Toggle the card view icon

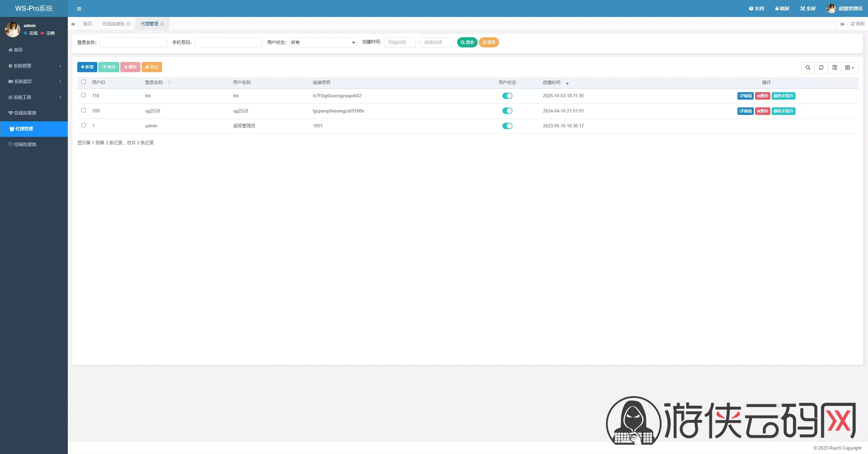click(x=834, y=68)
